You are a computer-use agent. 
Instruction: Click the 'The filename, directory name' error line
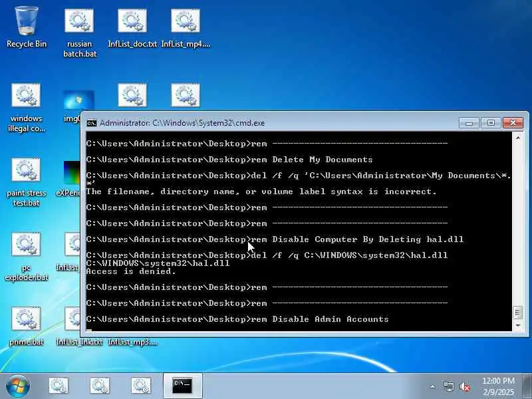point(261,192)
